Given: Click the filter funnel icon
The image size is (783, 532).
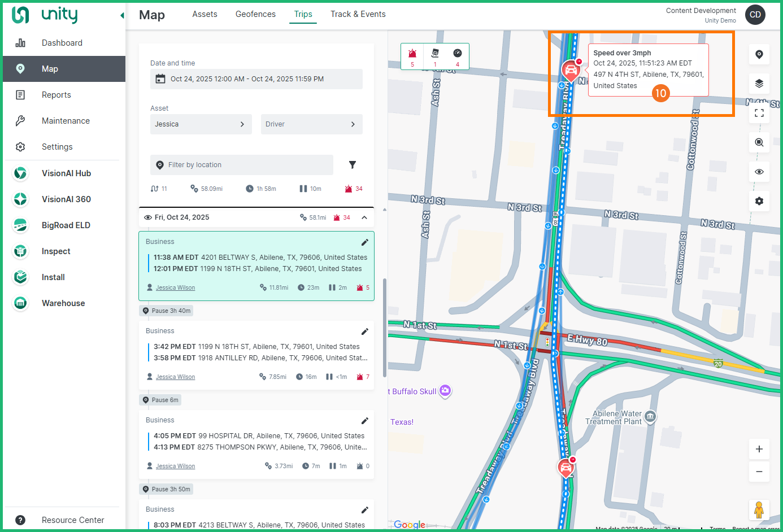Looking at the screenshot, I should coord(353,165).
